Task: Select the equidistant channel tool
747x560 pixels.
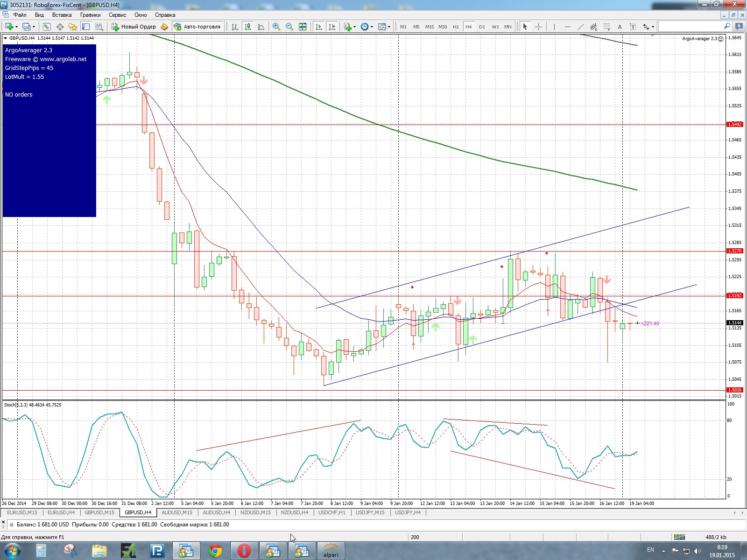Action: [593, 27]
